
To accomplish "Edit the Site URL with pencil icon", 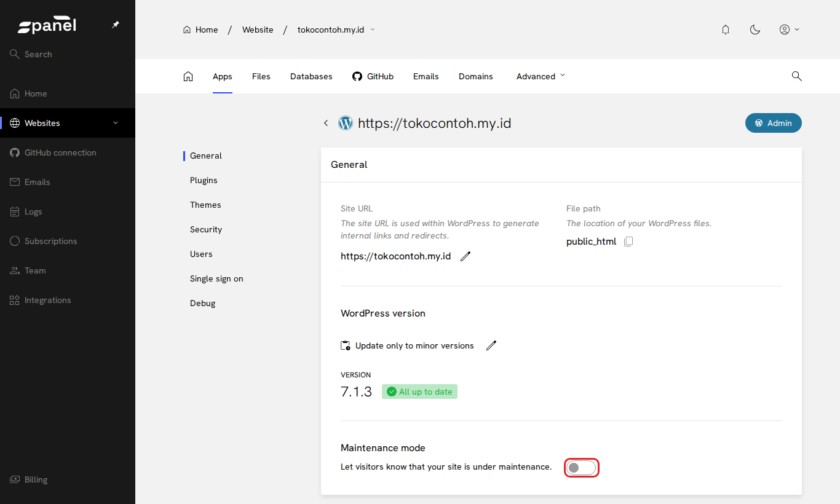I will [x=466, y=256].
